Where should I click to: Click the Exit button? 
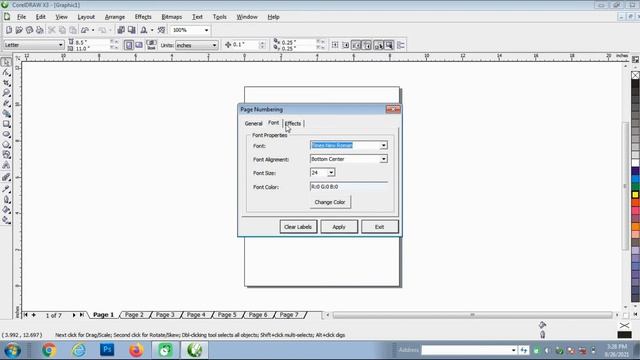(380, 227)
